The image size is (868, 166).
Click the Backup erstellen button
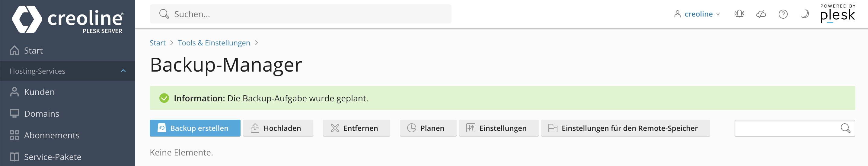(x=195, y=128)
